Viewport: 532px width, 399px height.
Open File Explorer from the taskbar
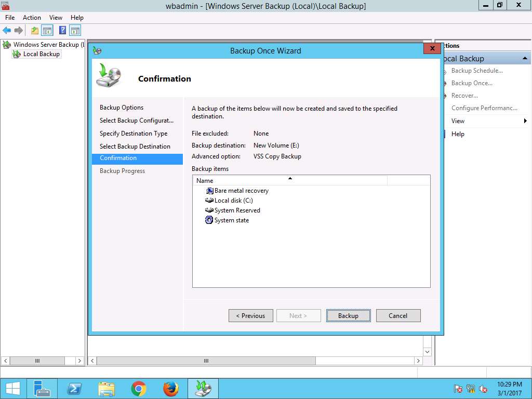pos(106,389)
